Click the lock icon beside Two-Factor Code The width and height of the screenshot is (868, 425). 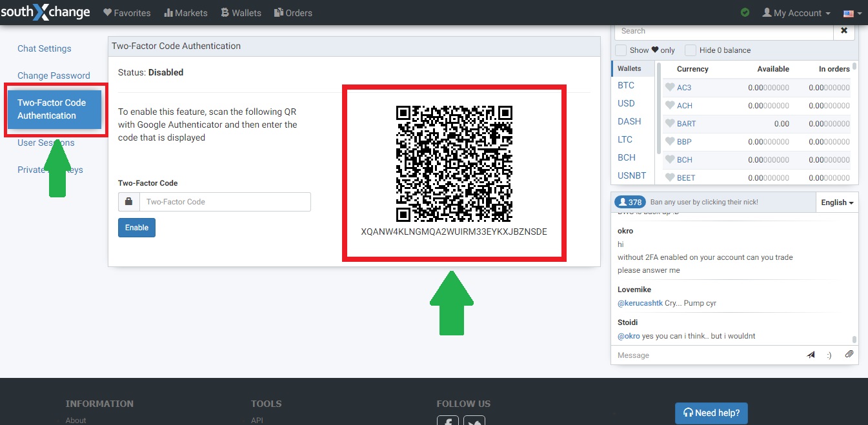[129, 202]
